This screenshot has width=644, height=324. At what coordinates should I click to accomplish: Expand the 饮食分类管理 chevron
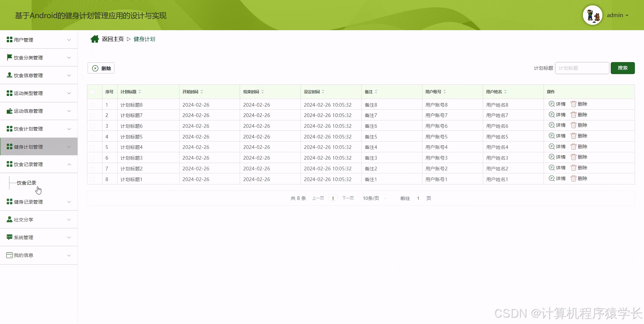69,58
